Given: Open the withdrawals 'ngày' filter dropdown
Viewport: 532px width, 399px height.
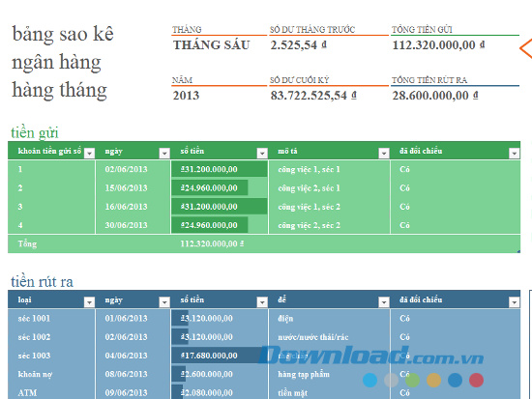Looking at the screenshot, I should [164, 301].
